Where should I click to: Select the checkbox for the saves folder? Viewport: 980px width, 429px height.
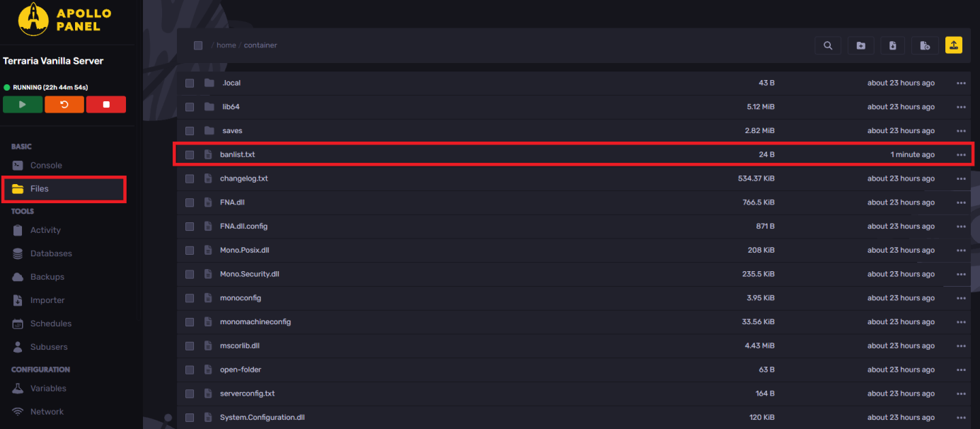pos(190,131)
